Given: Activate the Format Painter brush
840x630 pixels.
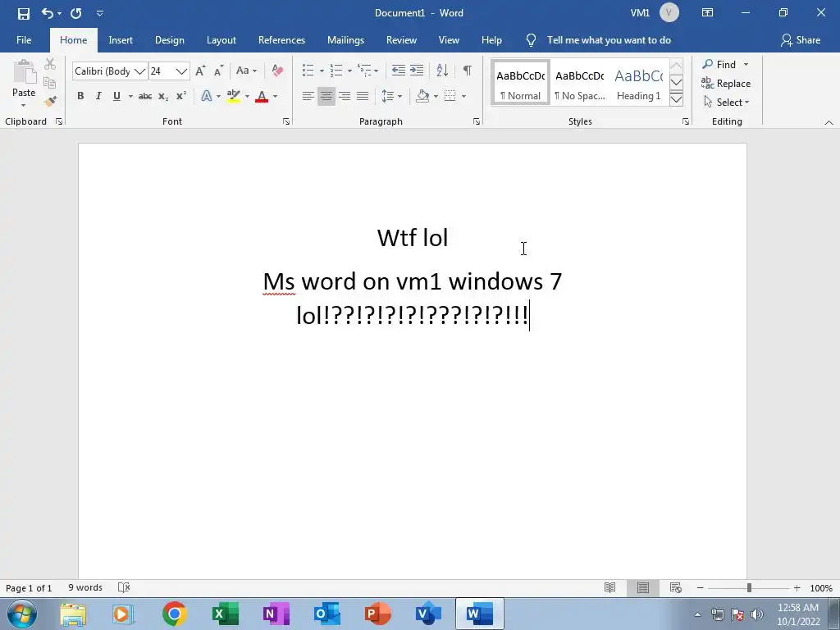Looking at the screenshot, I should coord(50,101).
